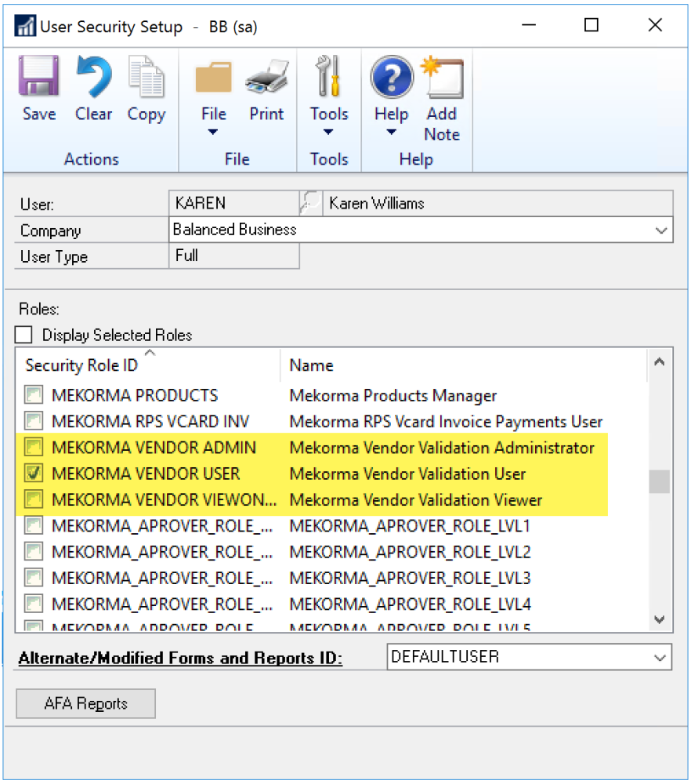This screenshot has width=691, height=784.
Task: Select Mekorma Products Manager name
Action: pyautogui.click(x=393, y=395)
